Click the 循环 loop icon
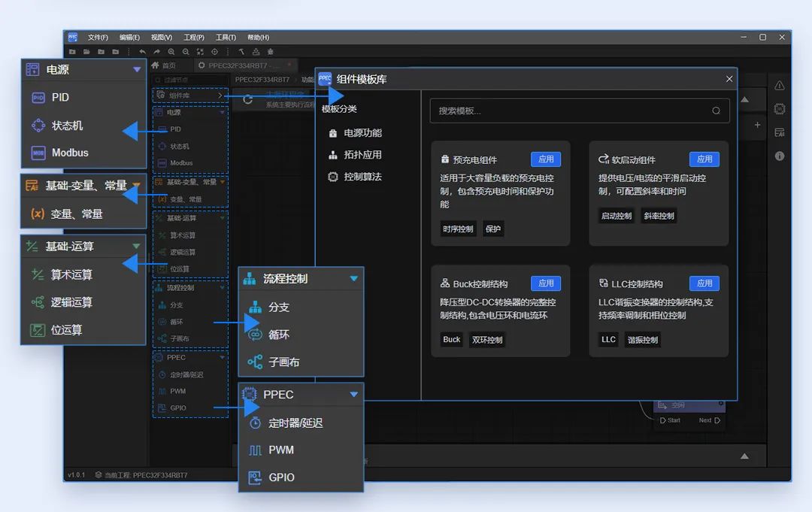Screen dimensions: 812x512 click(x=255, y=335)
